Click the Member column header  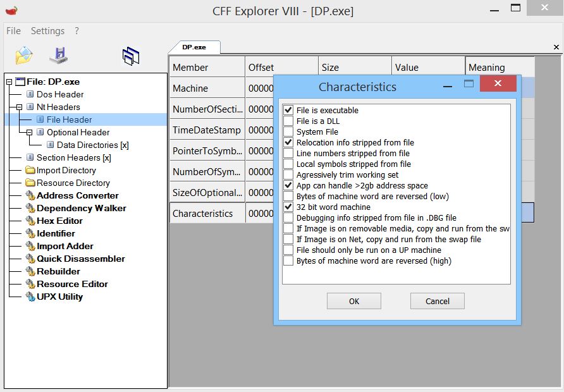pos(207,67)
